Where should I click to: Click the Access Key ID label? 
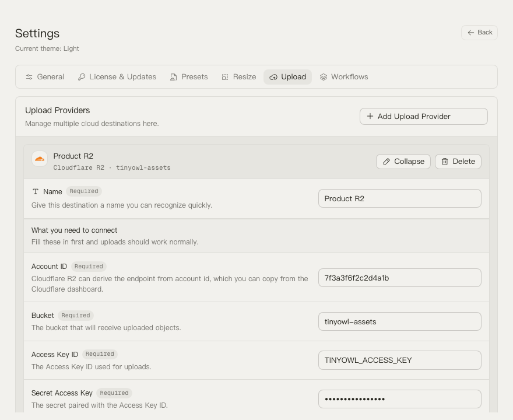coord(55,355)
